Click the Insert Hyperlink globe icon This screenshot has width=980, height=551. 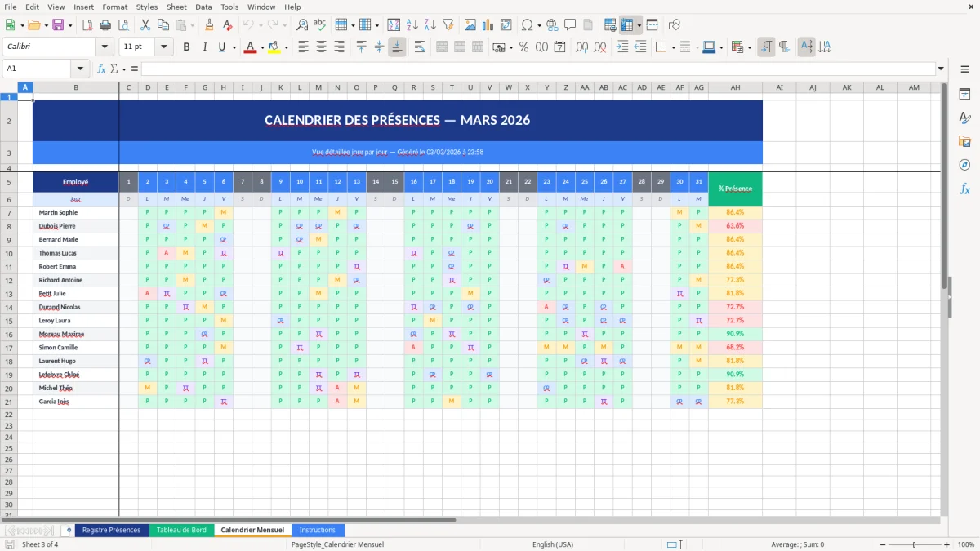click(552, 25)
